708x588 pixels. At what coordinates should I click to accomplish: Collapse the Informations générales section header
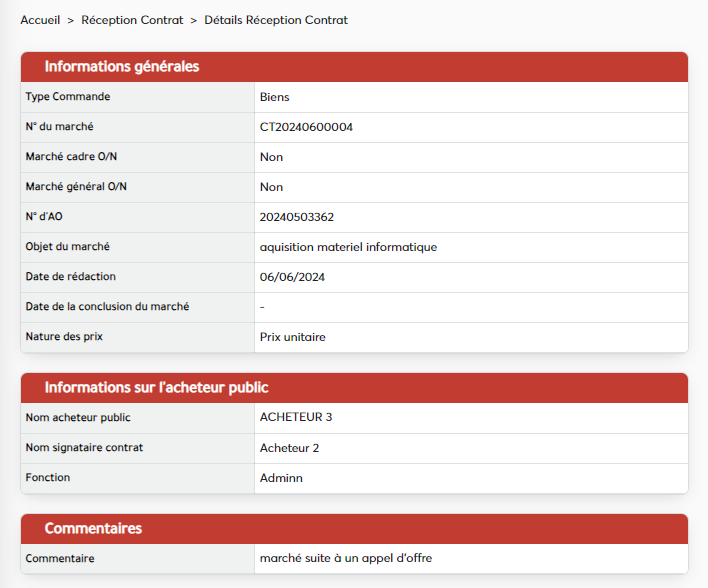(x=122, y=67)
